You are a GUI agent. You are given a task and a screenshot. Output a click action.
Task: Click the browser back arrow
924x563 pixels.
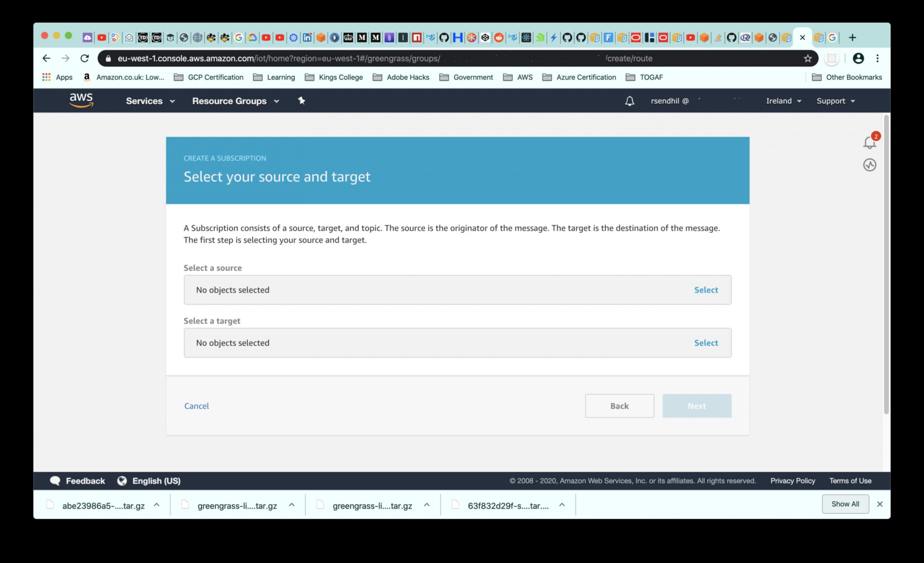(x=46, y=58)
